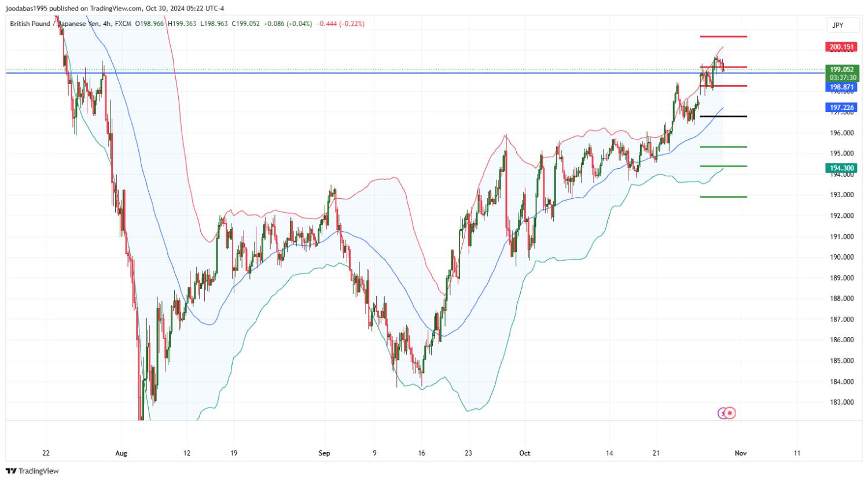This screenshot has width=868, height=481.
Task: Click the 19 date label on time axis
Action: click(x=234, y=453)
